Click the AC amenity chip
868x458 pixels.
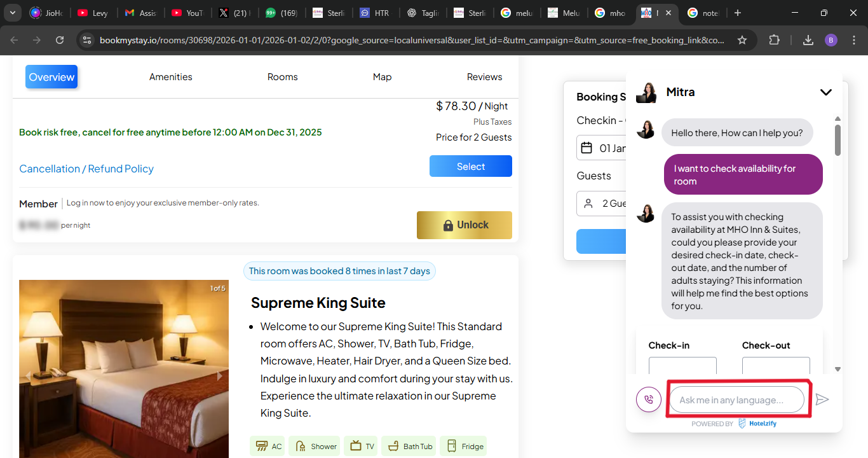click(268, 446)
